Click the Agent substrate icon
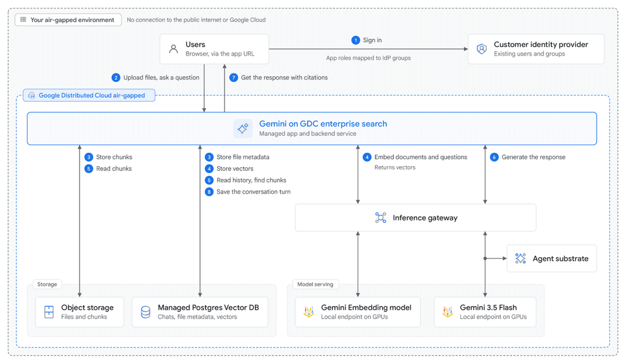 click(x=520, y=258)
